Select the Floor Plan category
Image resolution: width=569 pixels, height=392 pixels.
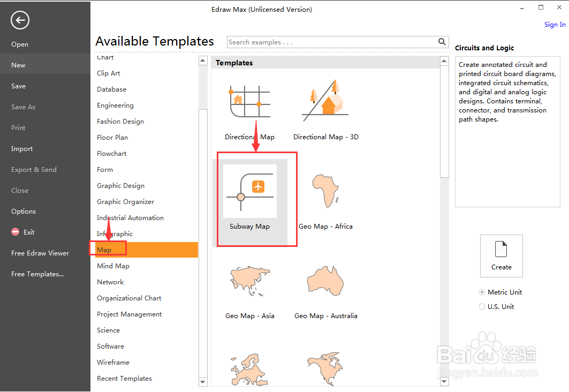click(112, 138)
